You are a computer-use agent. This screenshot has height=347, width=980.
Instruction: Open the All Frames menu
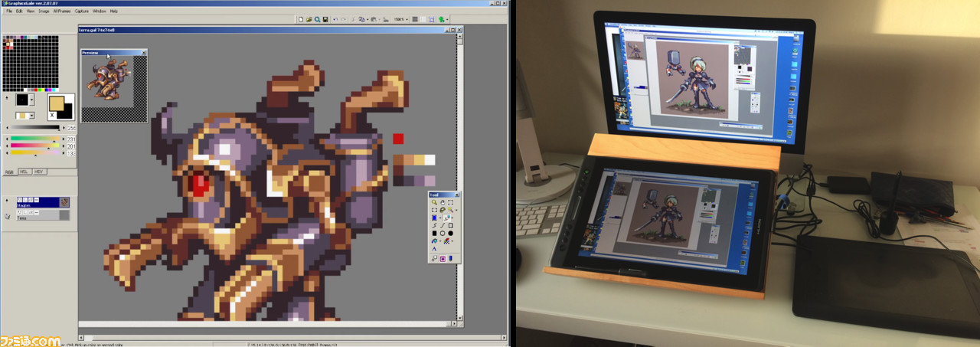point(62,11)
